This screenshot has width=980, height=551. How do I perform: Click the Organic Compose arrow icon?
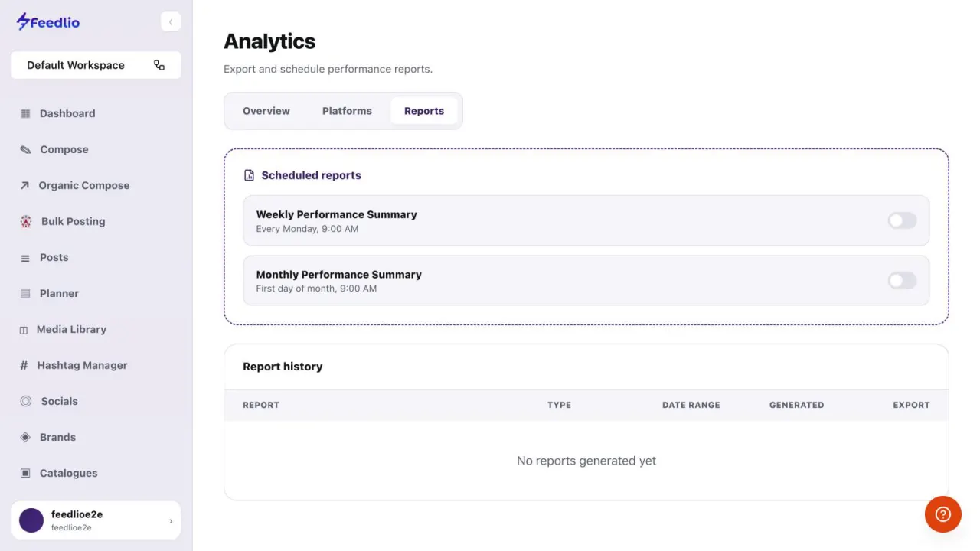click(x=24, y=185)
